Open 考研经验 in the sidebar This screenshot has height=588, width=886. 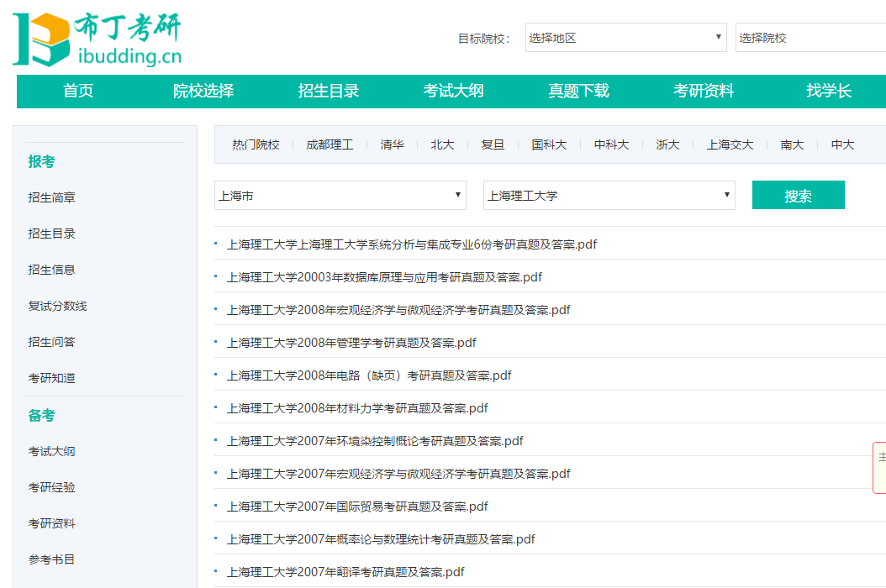(x=52, y=487)
